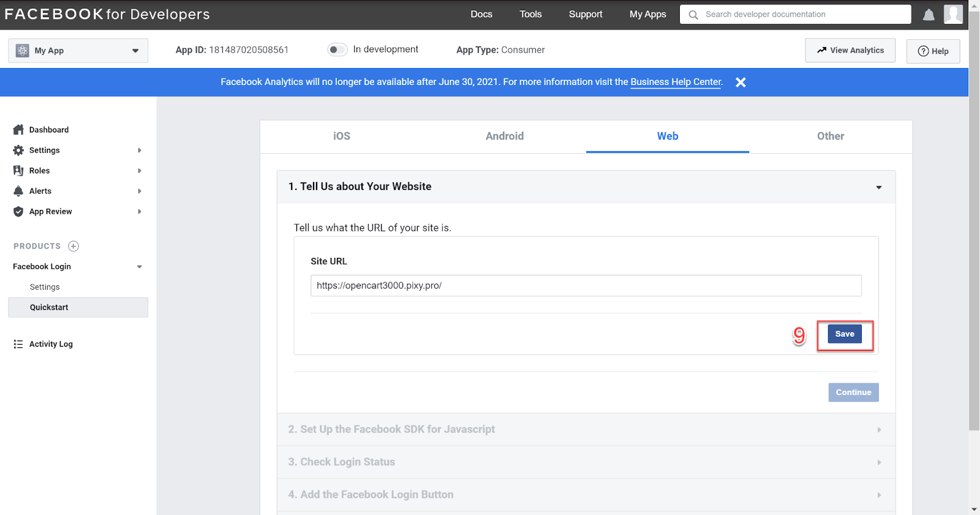Save the Site URL
The width and height of the screenshot is (980, 515).
coord(845,334)
